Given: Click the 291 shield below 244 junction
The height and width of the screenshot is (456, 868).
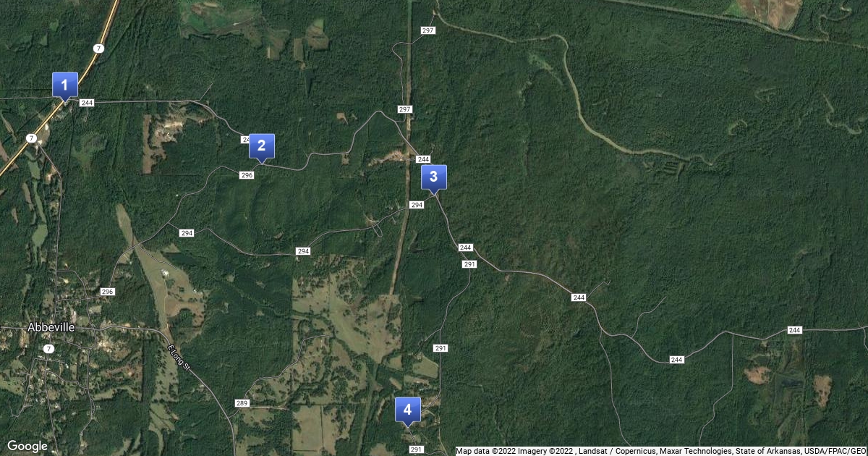Looking at the screenshot, I should 469,265.
